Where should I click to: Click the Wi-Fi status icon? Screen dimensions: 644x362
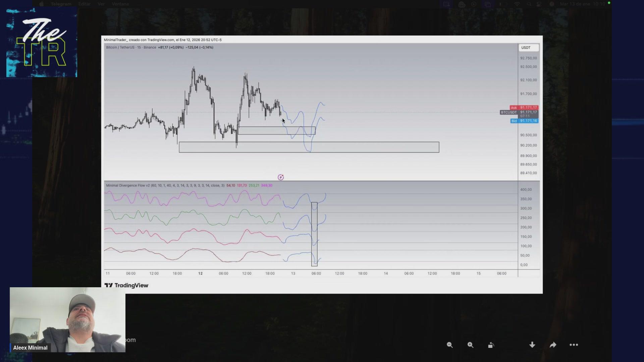517,4
